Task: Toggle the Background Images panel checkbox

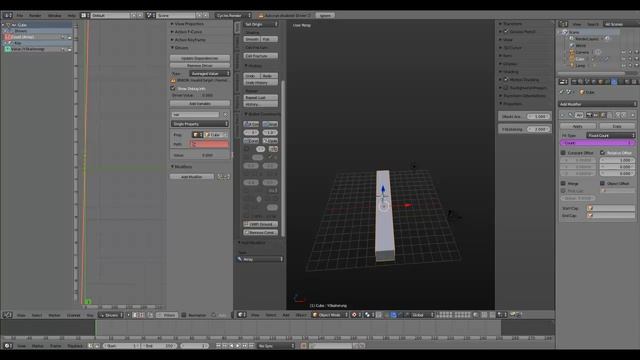Action: click(506, 87)
